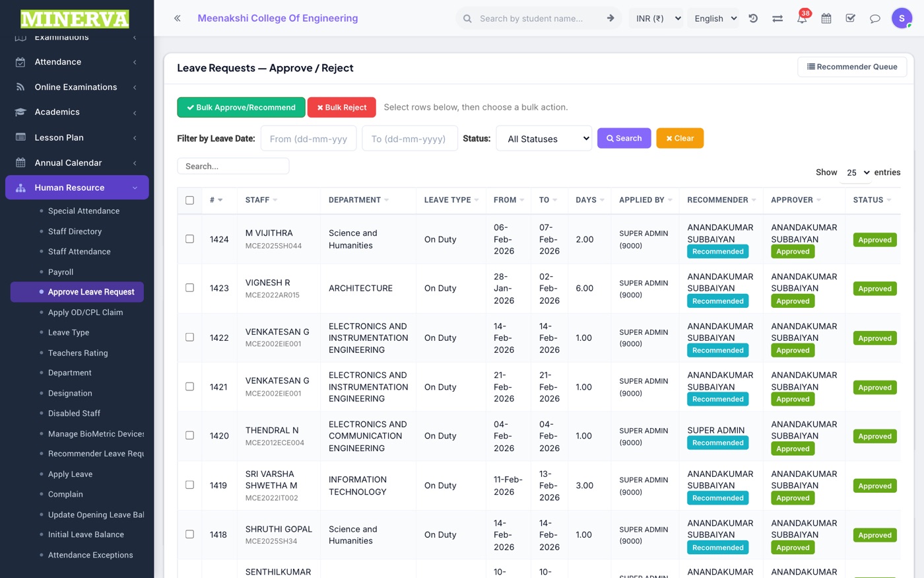Expand the Attendance menu chevron
Screen dimensions: 924x578
[135, 62]
